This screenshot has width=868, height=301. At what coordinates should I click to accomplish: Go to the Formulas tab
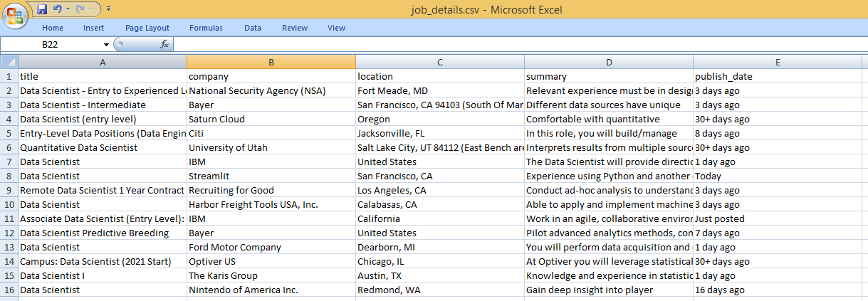pos(206,28)
